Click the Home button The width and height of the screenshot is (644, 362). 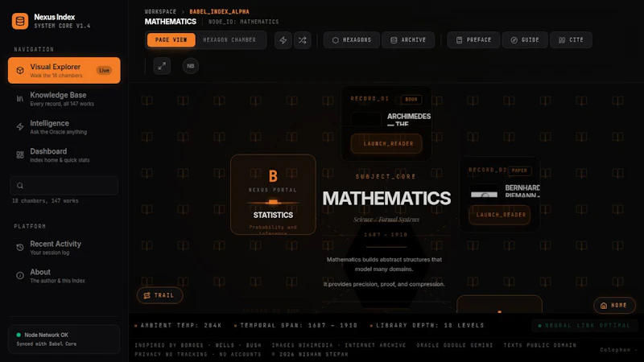pyautogui.click(x=614, y=306)
